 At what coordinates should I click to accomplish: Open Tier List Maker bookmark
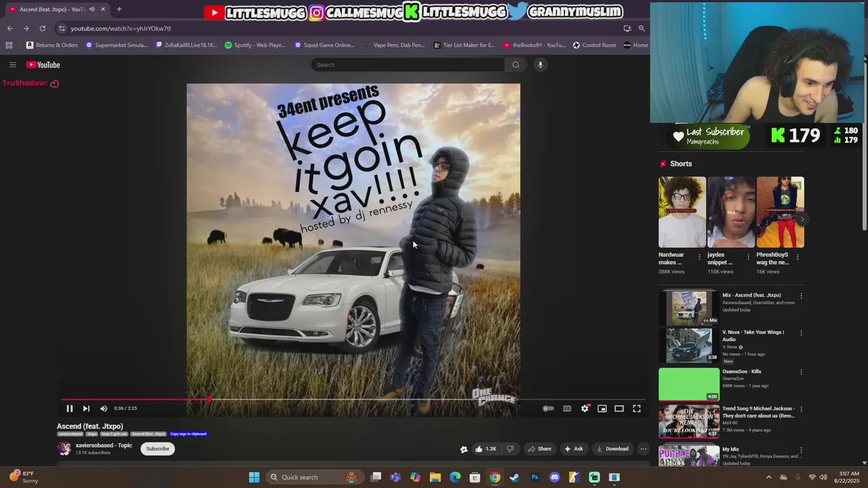[465, 45]
